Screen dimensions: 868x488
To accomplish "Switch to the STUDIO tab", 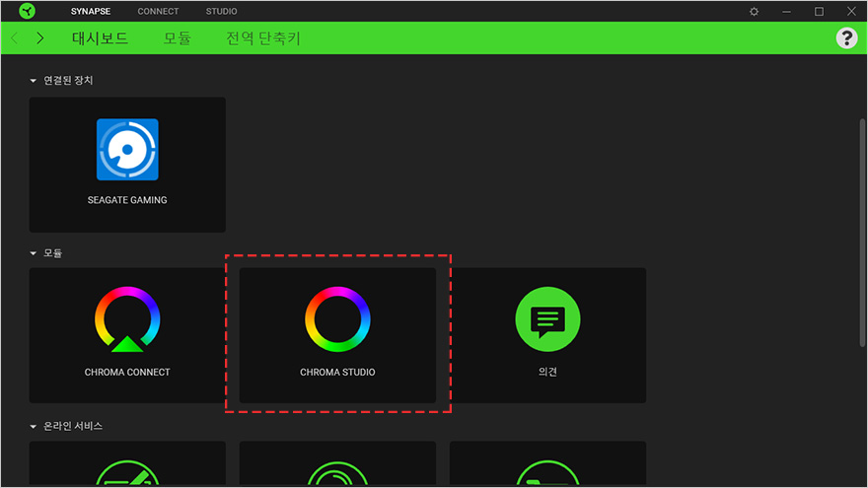I will (221, 11).
